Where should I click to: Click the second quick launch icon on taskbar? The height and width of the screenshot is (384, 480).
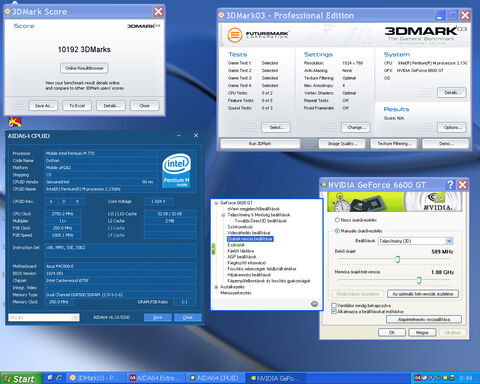pyautogui.click(x=59, y=378)
